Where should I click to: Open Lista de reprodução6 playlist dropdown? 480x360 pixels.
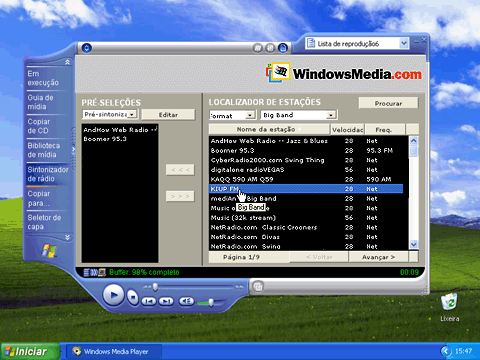404,43
